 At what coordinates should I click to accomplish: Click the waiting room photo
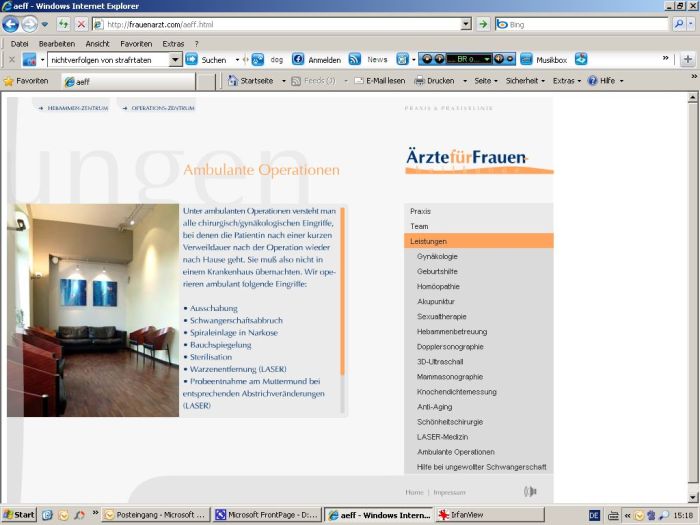point(93,310)
